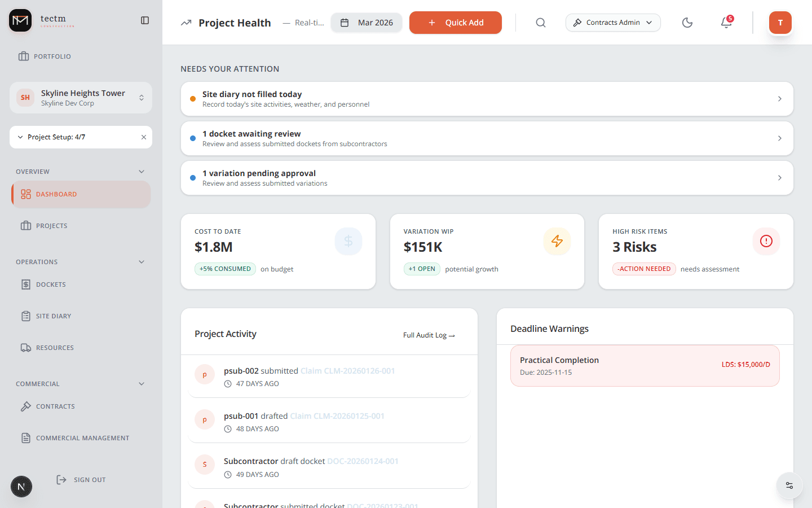
Task: Click the Resources sidebar icon
Action: point(25,347)
